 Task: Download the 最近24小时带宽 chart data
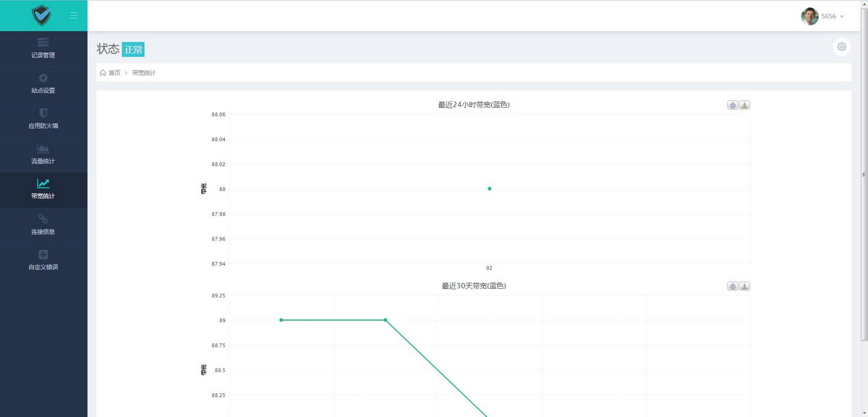(x=745, y=104)
